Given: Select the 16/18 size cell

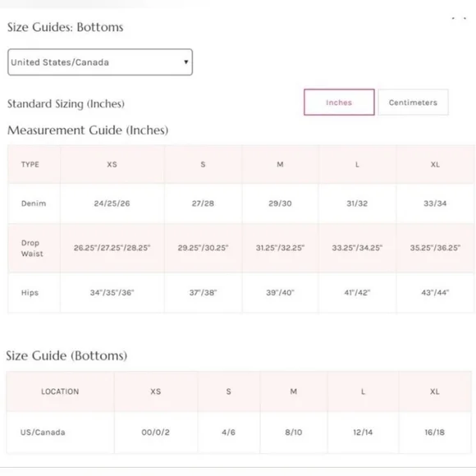Looking at the screenshot, I should (x=435, y=432).
